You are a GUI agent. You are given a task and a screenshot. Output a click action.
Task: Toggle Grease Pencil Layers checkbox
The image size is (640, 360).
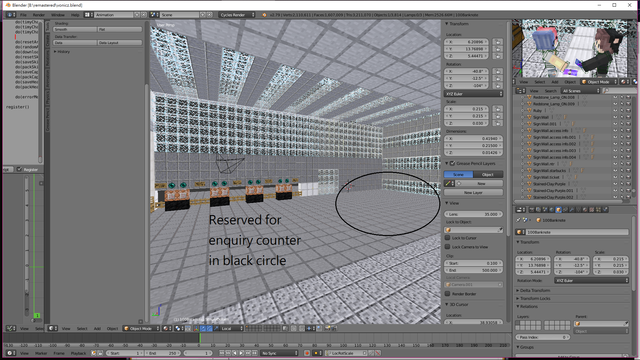click(452, 163)
